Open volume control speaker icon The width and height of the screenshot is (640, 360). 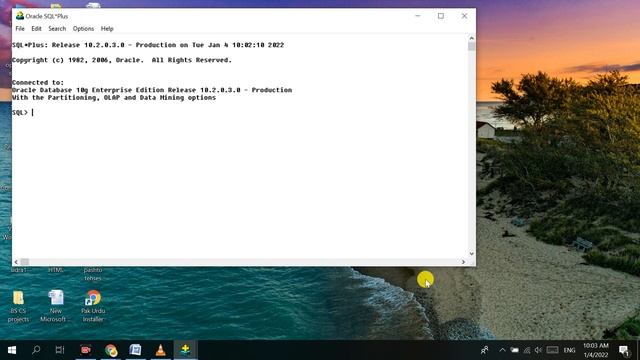click(x=538, y=350)
